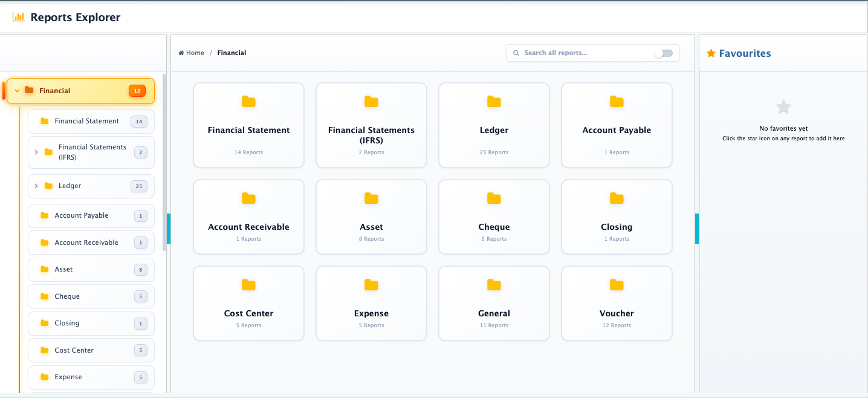The width and height of the screenshot is (868, 398).
Task: Click folder icon on Closing card
Action: [x=617, y=198]
